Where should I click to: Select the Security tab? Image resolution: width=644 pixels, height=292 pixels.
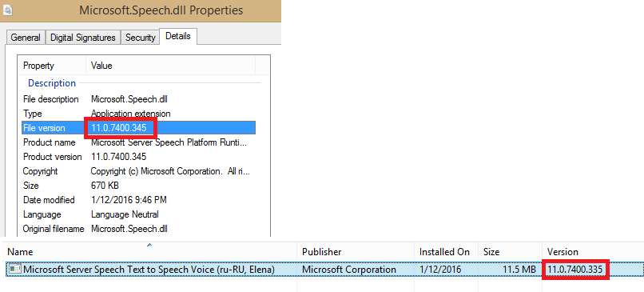pyautogui.click(x=140, y=38)
